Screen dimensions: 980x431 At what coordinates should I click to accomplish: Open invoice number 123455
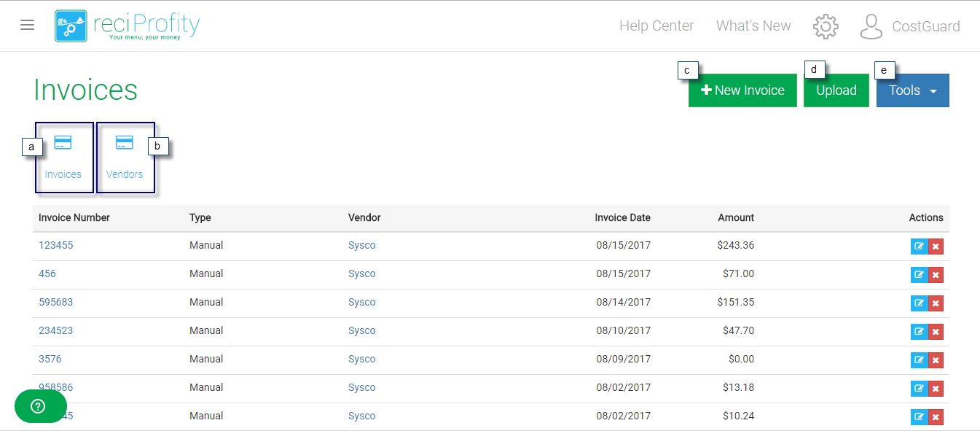coord(56,246)
